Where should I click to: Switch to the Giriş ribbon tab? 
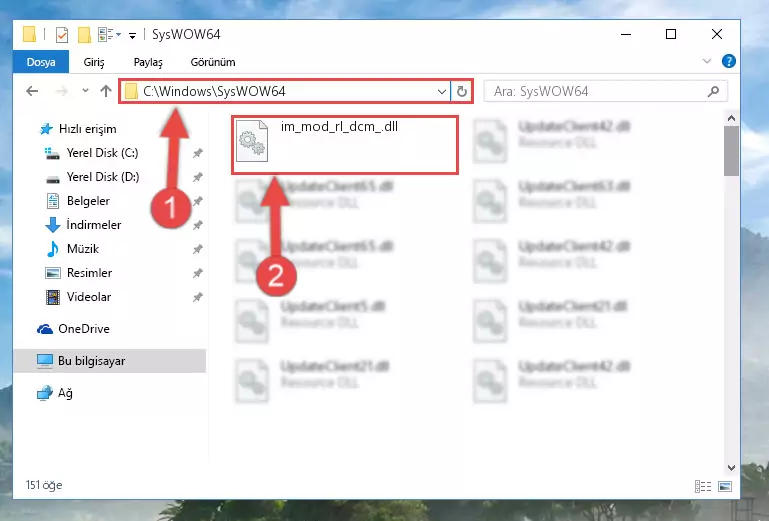coord(94,62)
